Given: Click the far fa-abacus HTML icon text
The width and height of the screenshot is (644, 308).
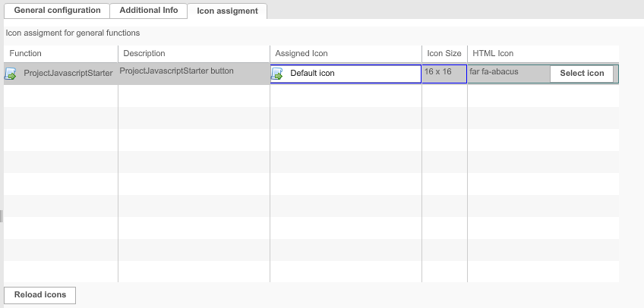Looking at the screenshot, I should [x=494, y=72].
